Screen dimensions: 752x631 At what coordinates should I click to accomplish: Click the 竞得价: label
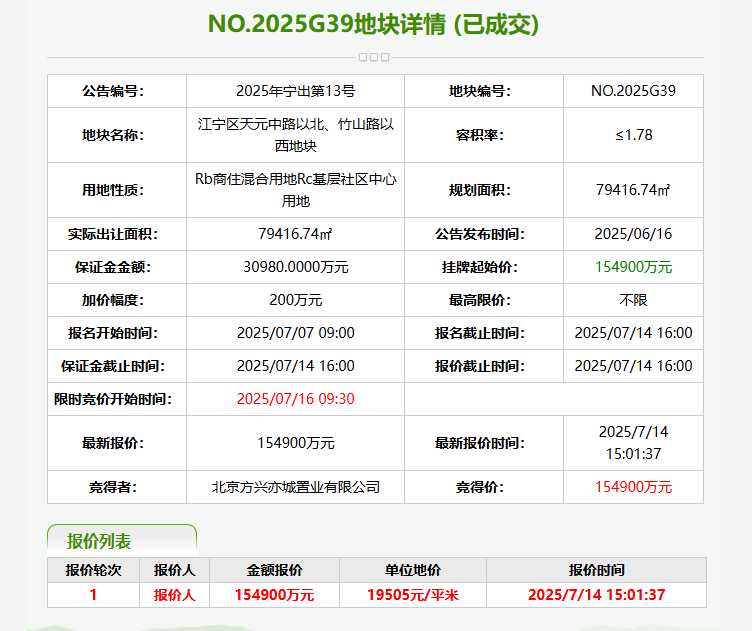(480, 487)
